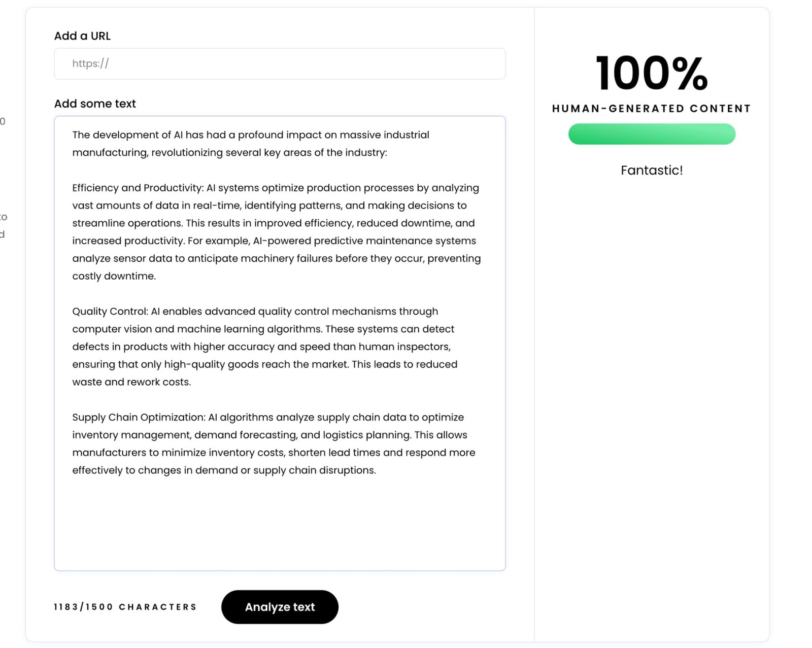Place cursor at 'Supply Chain Optimization' text

(x=138, y=418)
